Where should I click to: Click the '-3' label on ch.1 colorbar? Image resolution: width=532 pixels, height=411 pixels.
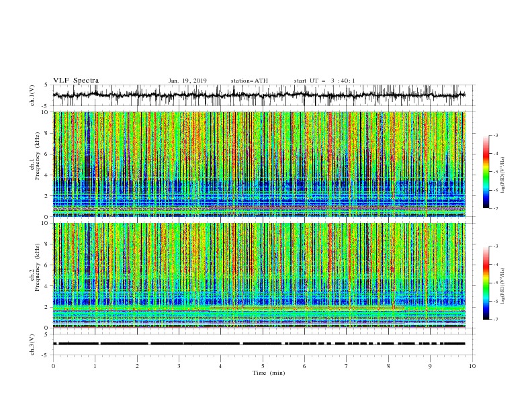click(496, 135)
